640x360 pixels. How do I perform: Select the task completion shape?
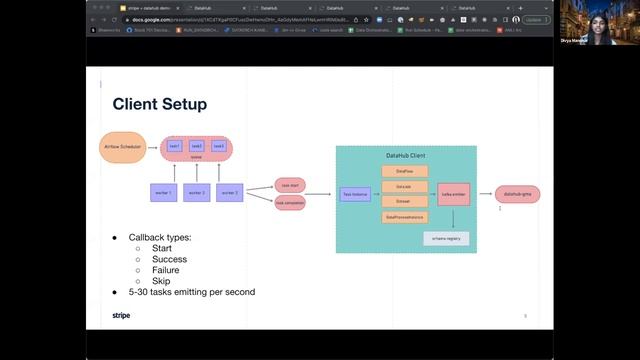coord(290,202)
